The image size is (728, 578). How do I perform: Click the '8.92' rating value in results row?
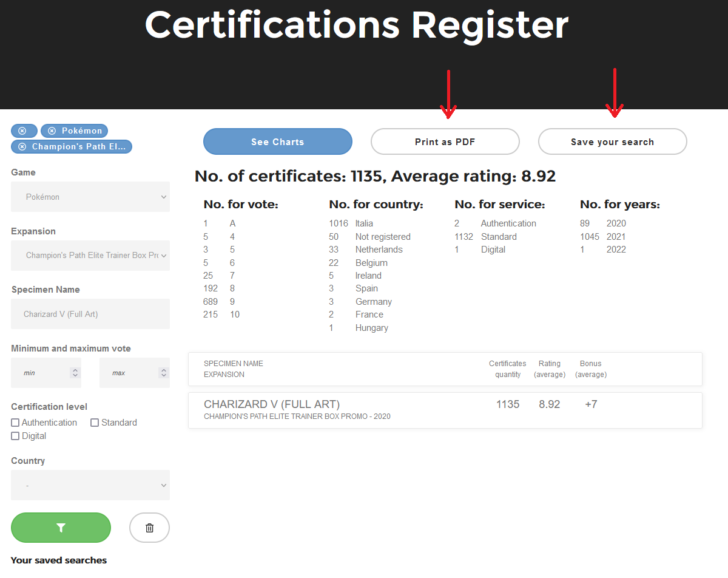click(x=550, y=404)
